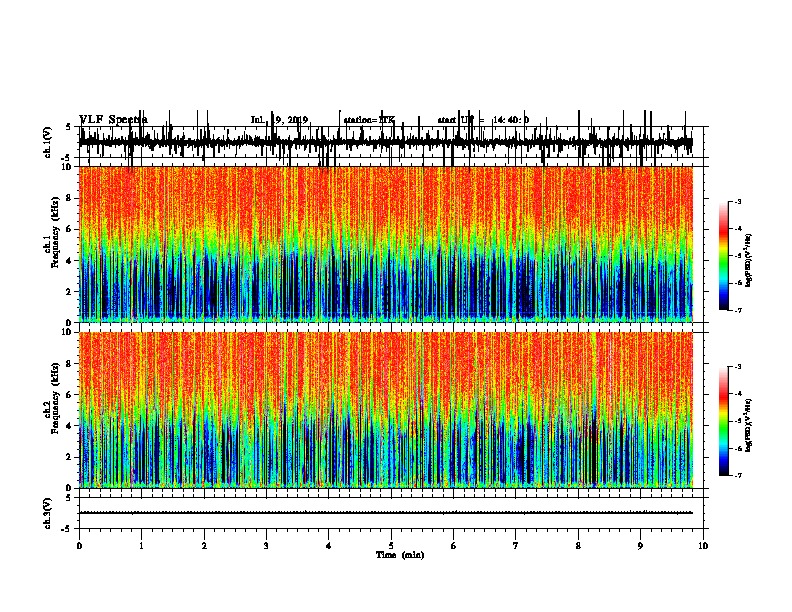Screen dimensions: 792x612
Task: Click the '-7' label on ch.2 colorbar
Action: [737, 475]
